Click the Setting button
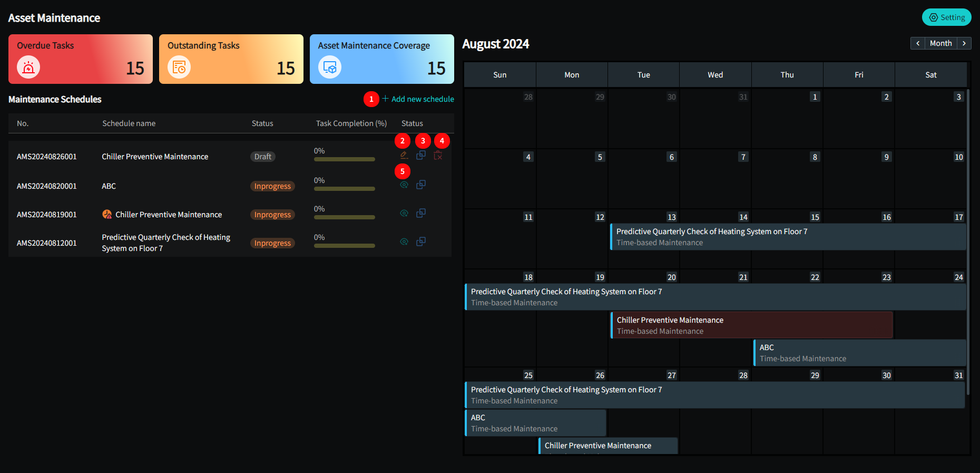The image size is (980, 473). click(x=946, y=17)
